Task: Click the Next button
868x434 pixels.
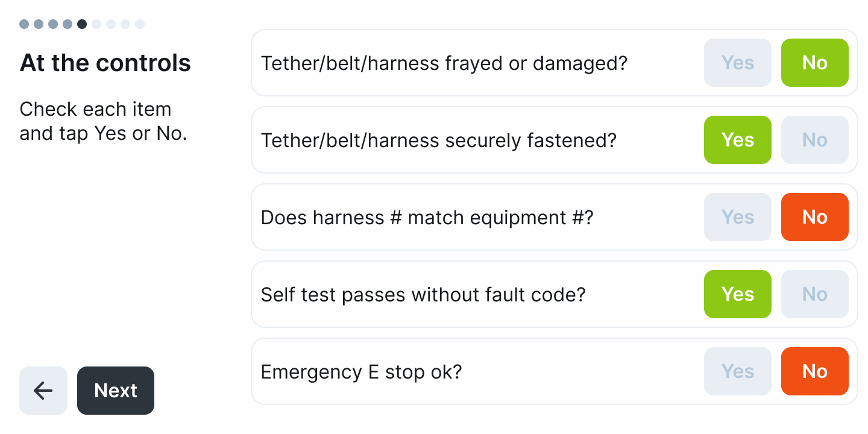Action: [116, 391]
